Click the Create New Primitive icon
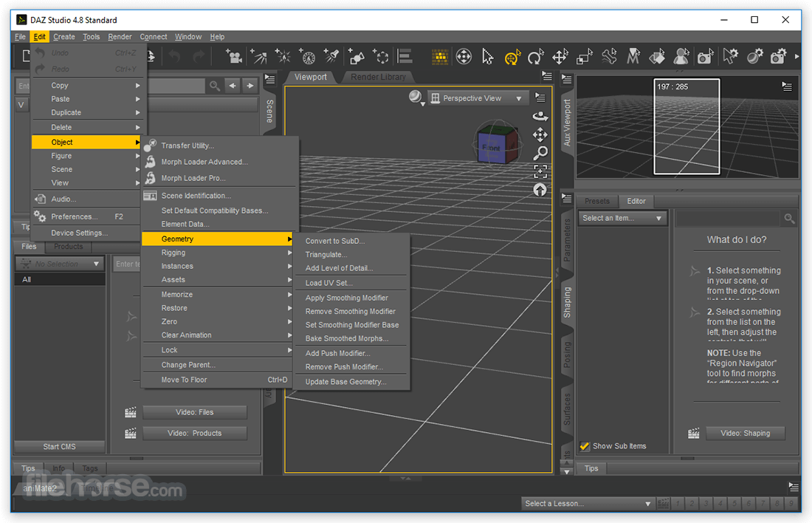 (x=357, y=56)
